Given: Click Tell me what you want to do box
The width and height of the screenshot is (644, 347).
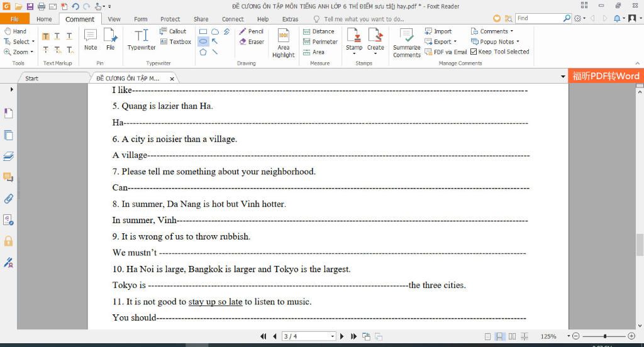Looking at the screenshot, I should [x=358, y=19].
